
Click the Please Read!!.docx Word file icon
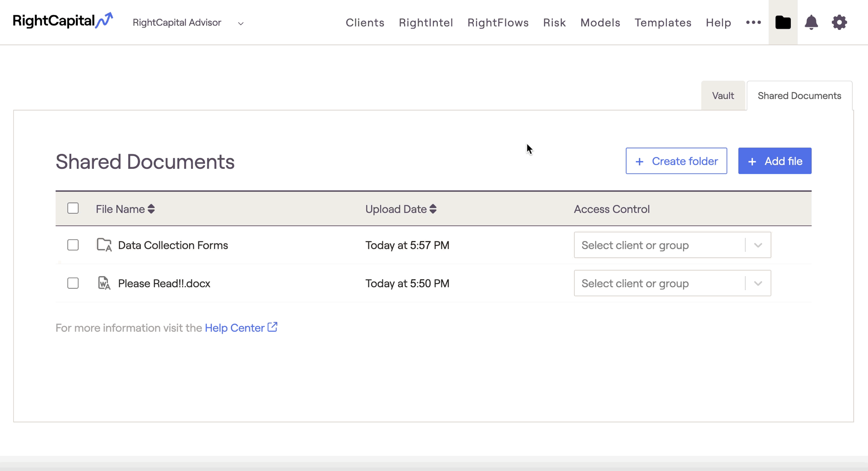pos(104,283)
